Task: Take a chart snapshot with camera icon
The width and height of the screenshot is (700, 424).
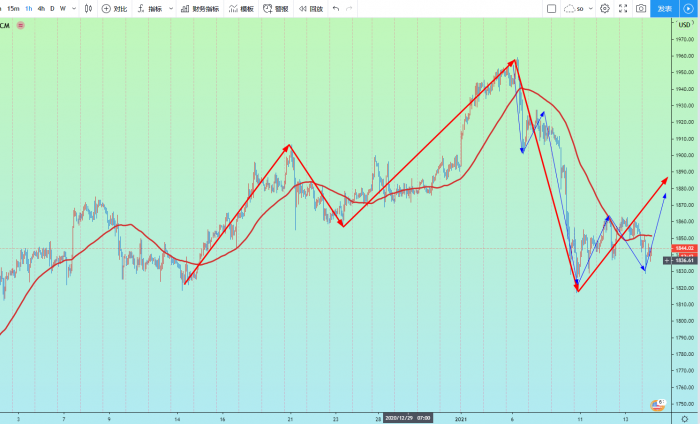Action: (x=641, y=8)
